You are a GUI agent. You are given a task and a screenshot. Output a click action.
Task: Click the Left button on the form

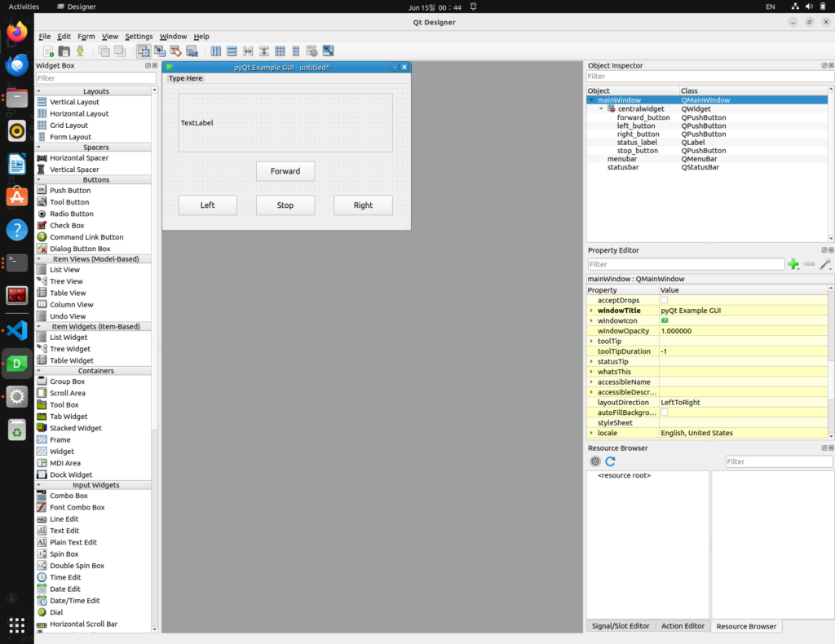[x=208, y=205]
